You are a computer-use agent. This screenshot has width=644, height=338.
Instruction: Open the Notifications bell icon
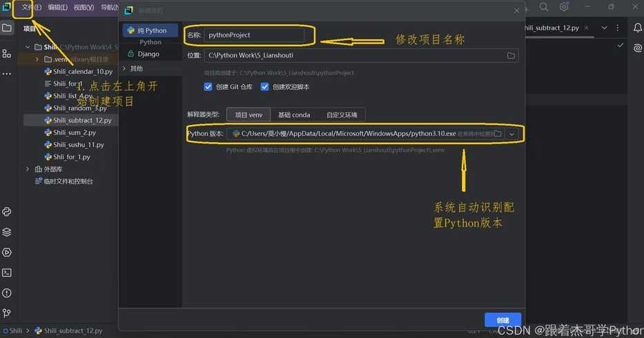point(637,28)
